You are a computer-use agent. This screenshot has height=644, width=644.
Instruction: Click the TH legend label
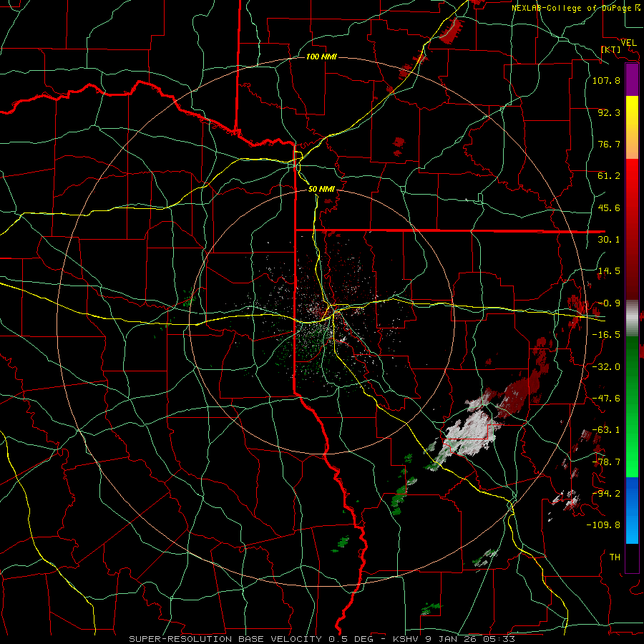[615, 557]
